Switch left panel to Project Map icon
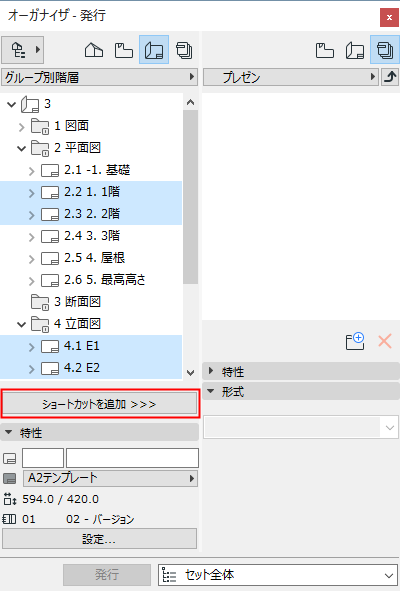This screenshot has height=591, width=400. [94, 50]
